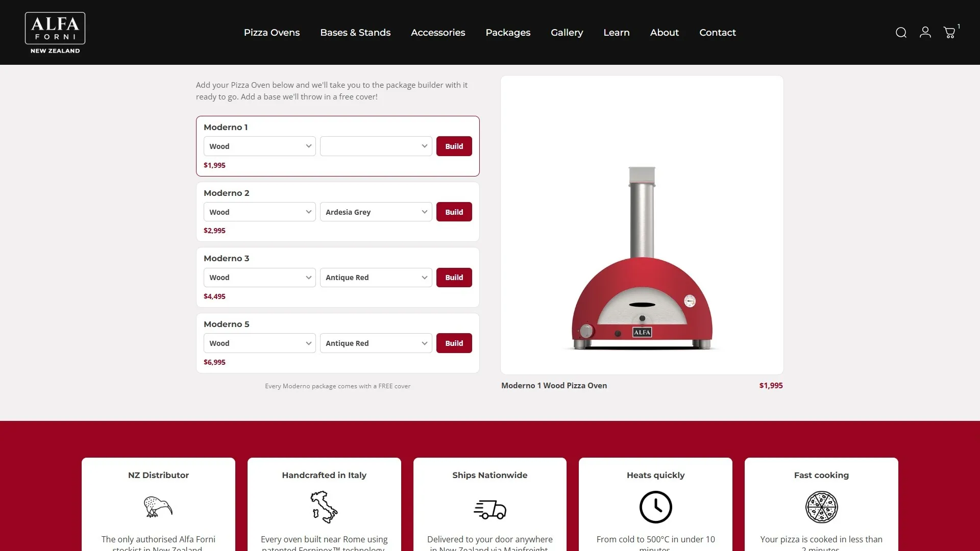Click the clock icon under Heats quickly
This screenshot has height=551, width=980.
point(656,507)
